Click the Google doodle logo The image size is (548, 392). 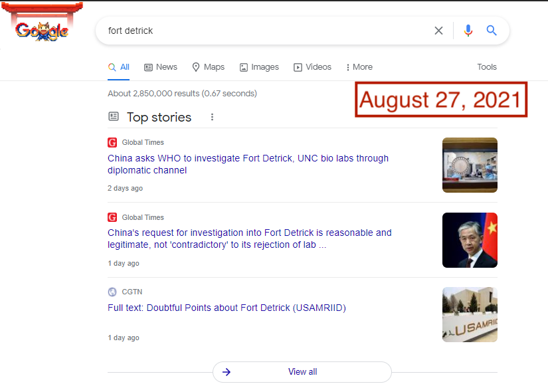point(42,30)
